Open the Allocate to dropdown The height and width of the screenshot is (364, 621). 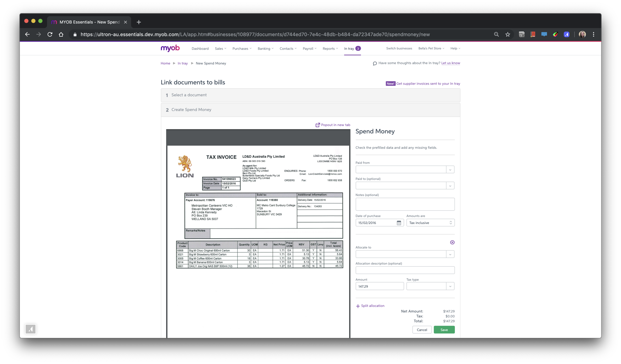point(450,254)
